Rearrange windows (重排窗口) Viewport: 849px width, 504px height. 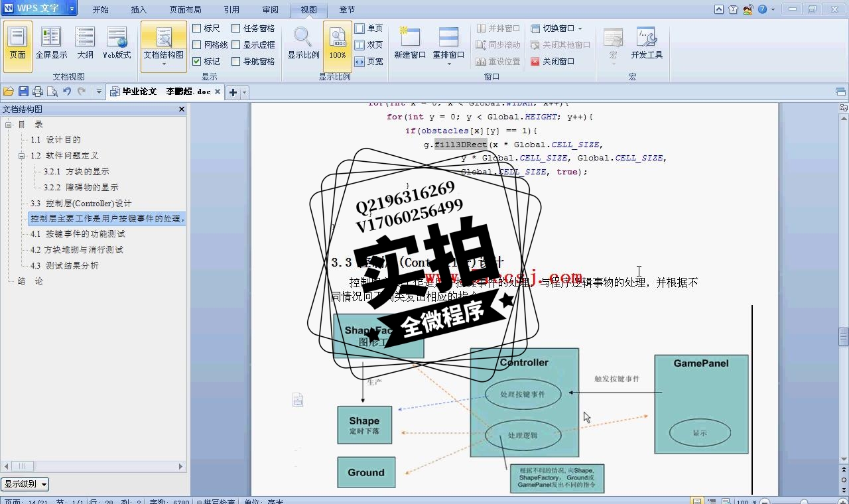[448, 45]
